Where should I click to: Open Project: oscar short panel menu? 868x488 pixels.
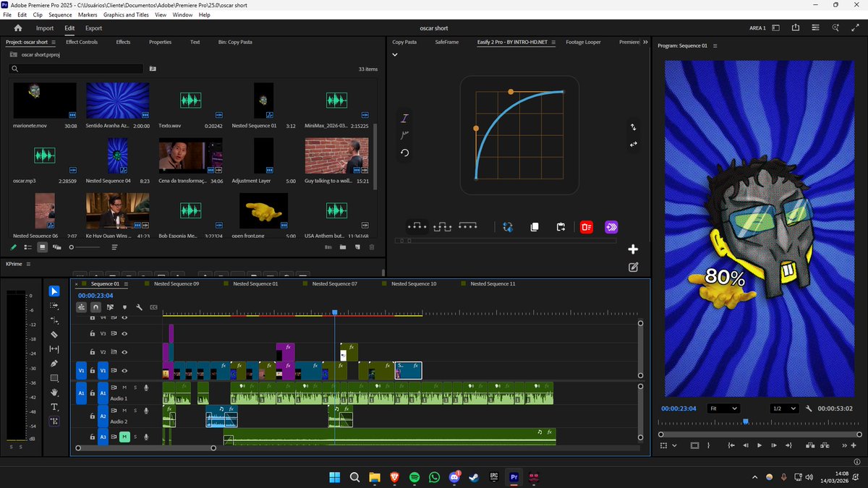[54, 42]
